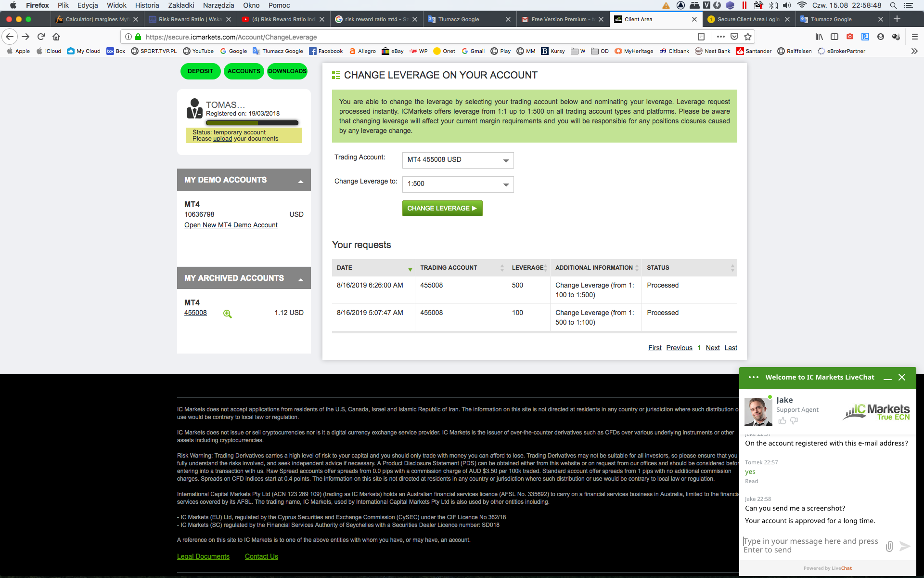Viewport: 924px width, 578px height.
Task: Send the LiveChat message arrow
Action: click(x=905, y=546)
